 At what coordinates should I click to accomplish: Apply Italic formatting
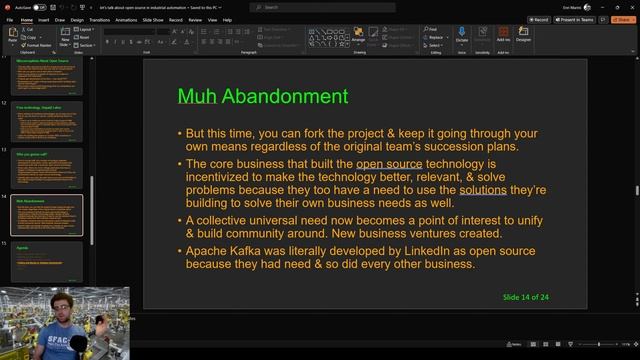tap(115, 42)
